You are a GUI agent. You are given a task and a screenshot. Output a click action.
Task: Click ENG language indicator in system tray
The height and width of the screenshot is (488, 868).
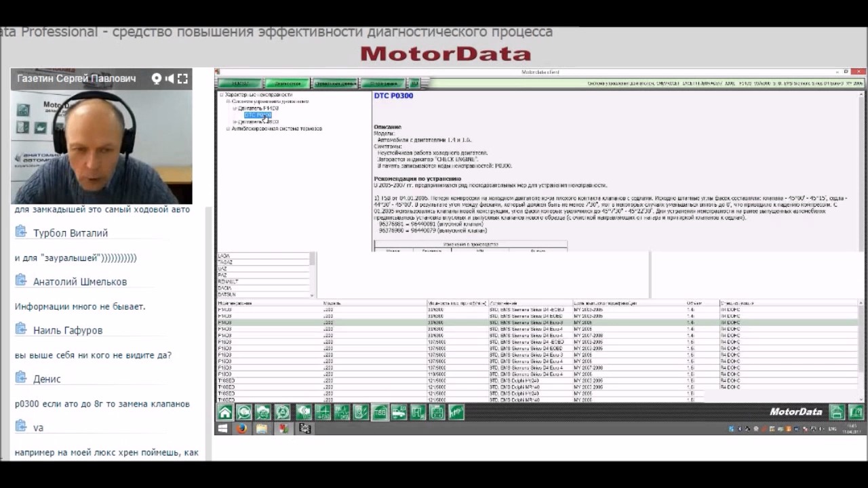click(832, 428)
